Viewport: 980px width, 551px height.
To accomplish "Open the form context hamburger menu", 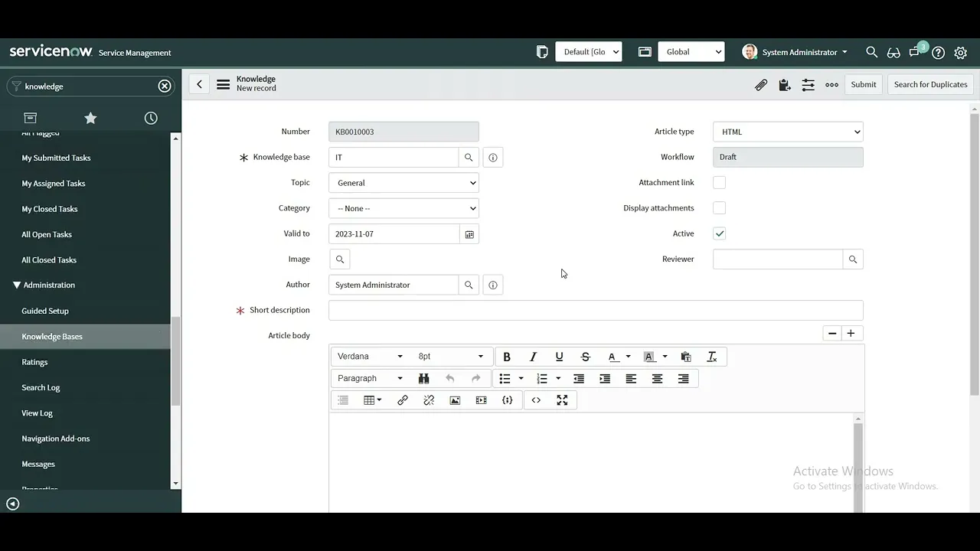I will click(x=223, y=85).
